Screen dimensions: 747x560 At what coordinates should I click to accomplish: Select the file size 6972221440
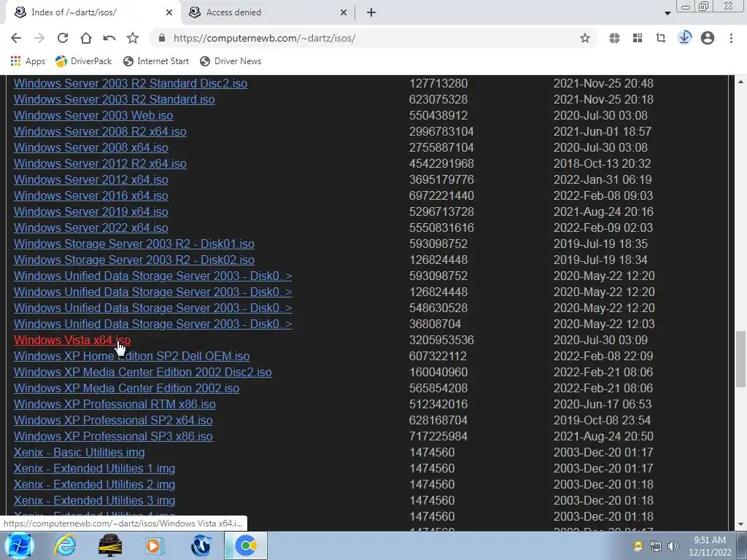(441, 195)
